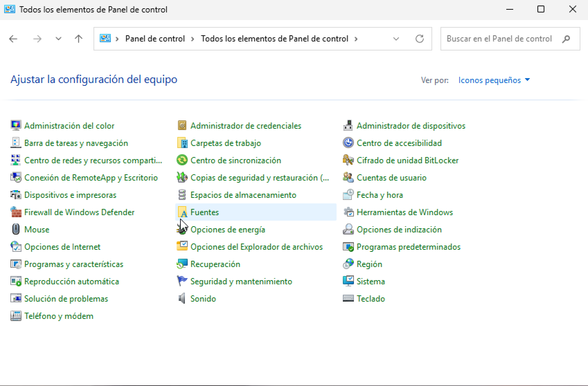
Task: Open the Mouse icon
Action: pyautogui.click(x=16, y=229)
